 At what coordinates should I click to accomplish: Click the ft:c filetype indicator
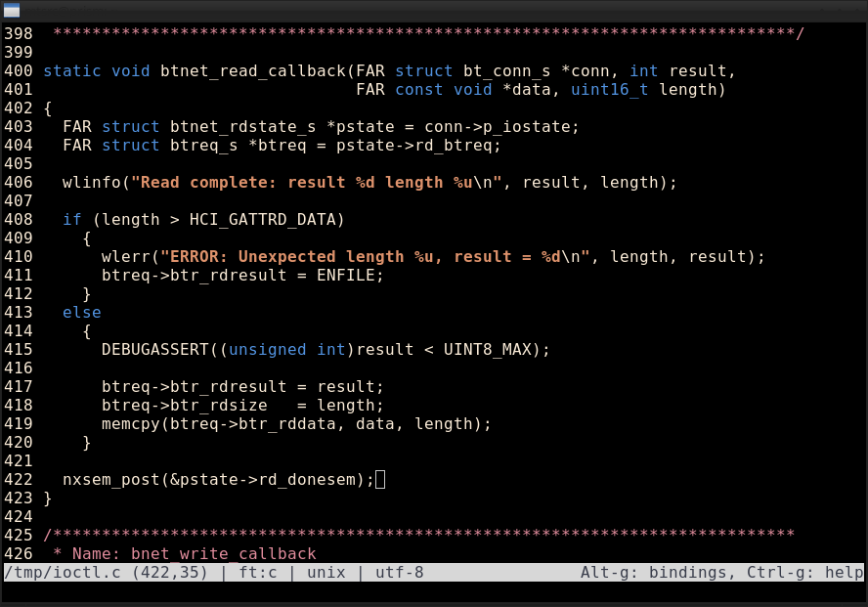pos(257,573)
